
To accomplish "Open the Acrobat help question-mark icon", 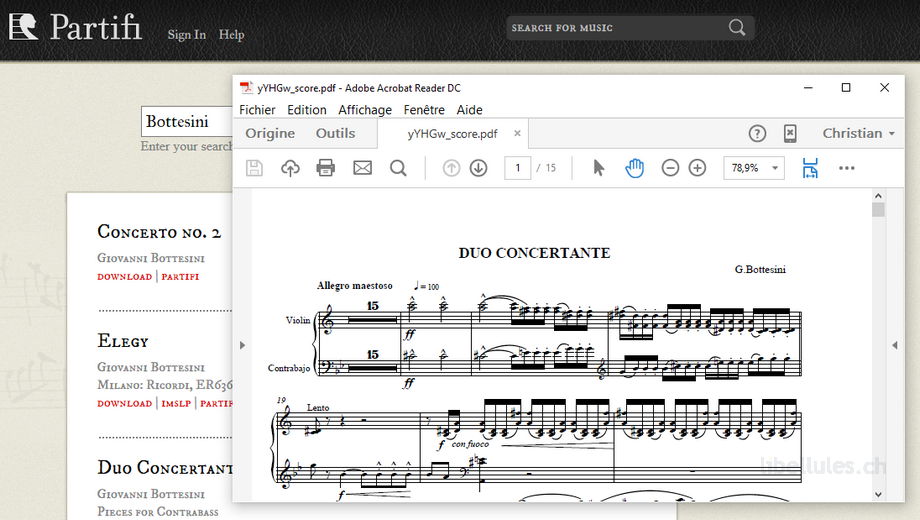I will 757,134.
